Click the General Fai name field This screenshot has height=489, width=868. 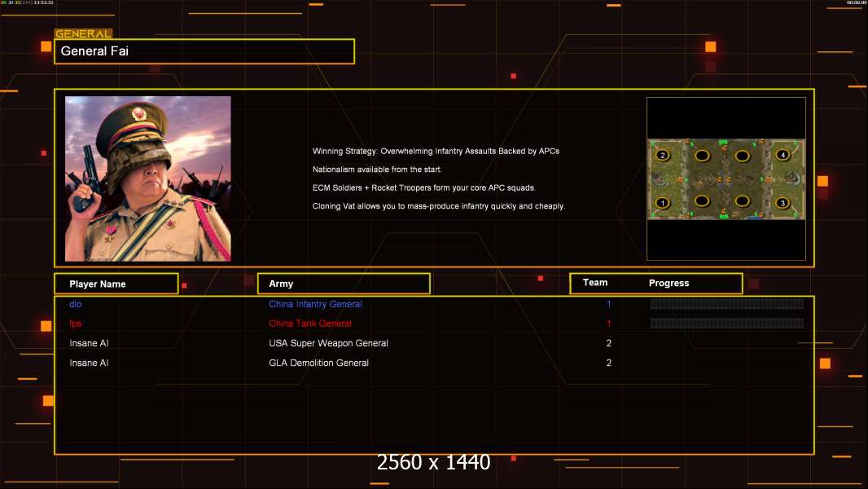[x=204, y=51]
